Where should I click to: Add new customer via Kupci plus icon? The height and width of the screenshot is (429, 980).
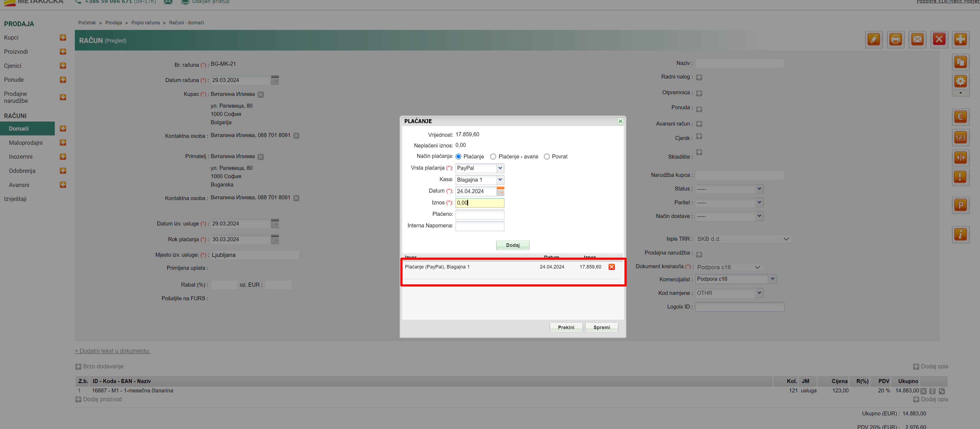(x=63, y=38)
